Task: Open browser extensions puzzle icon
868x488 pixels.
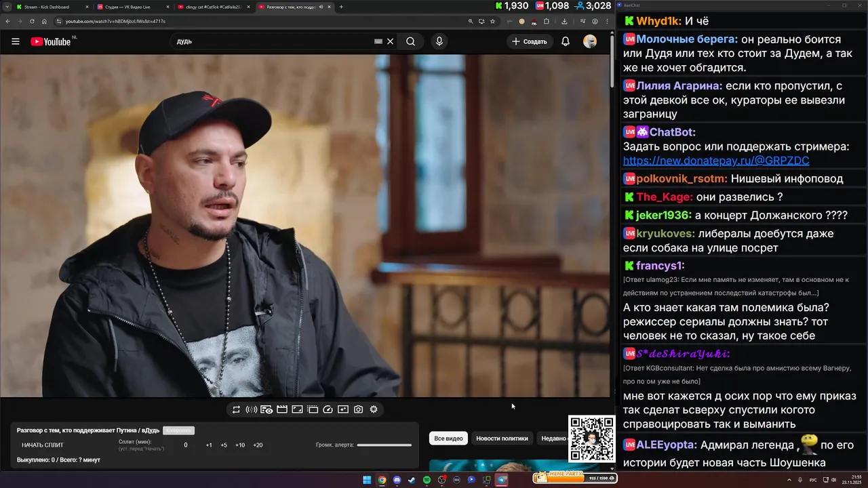Action: coord(547,21)
